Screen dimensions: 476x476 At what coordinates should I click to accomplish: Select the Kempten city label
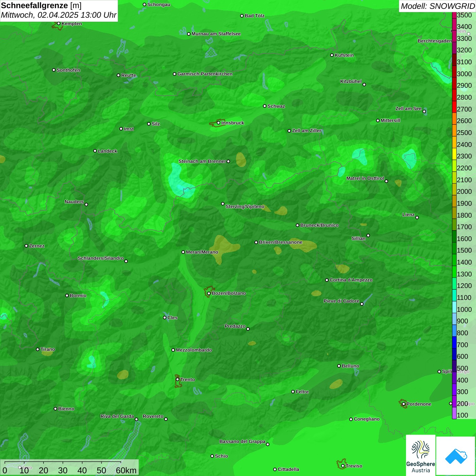coord(71,23)
